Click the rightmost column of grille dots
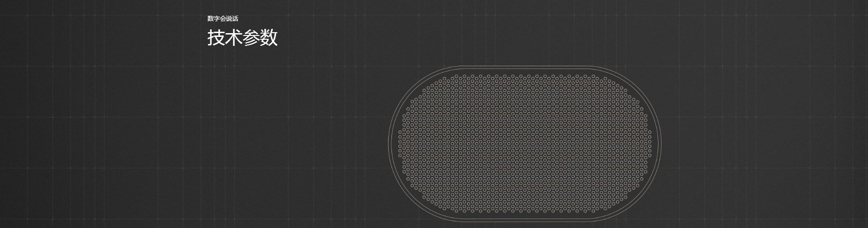 [650, 143]
